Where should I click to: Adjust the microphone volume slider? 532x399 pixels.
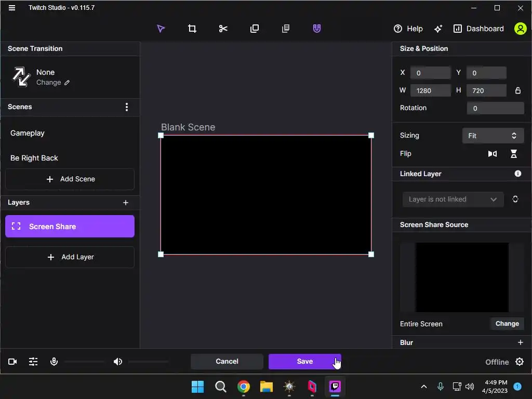pos(85,362)
